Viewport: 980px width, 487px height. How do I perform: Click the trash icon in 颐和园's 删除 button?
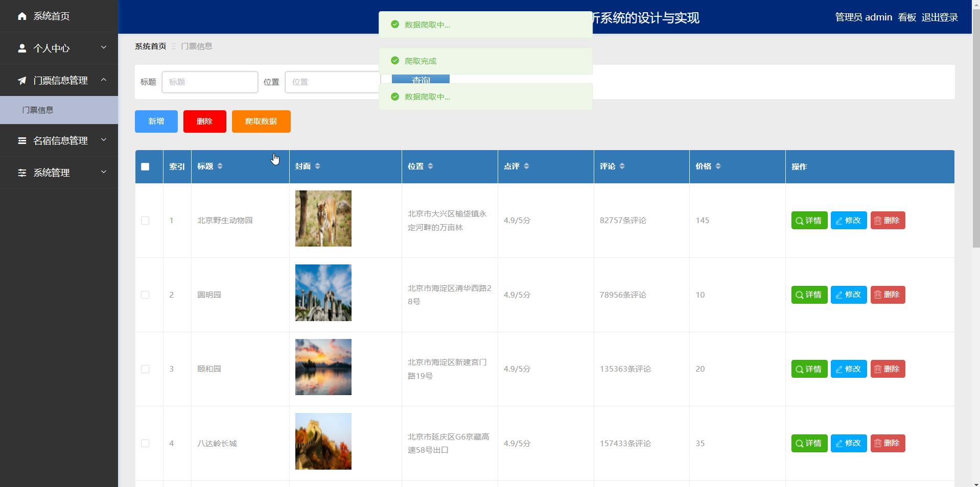(x=877, y=369)
